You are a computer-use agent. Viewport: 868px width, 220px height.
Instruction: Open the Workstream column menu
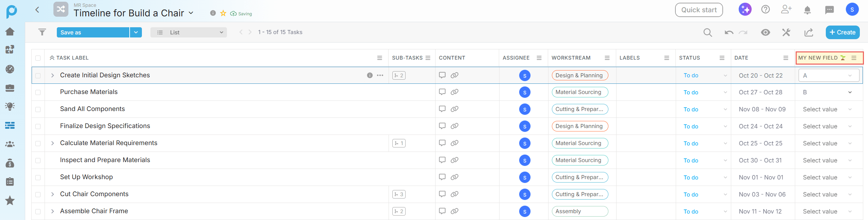pyautogui.click(x=607, y=58)
